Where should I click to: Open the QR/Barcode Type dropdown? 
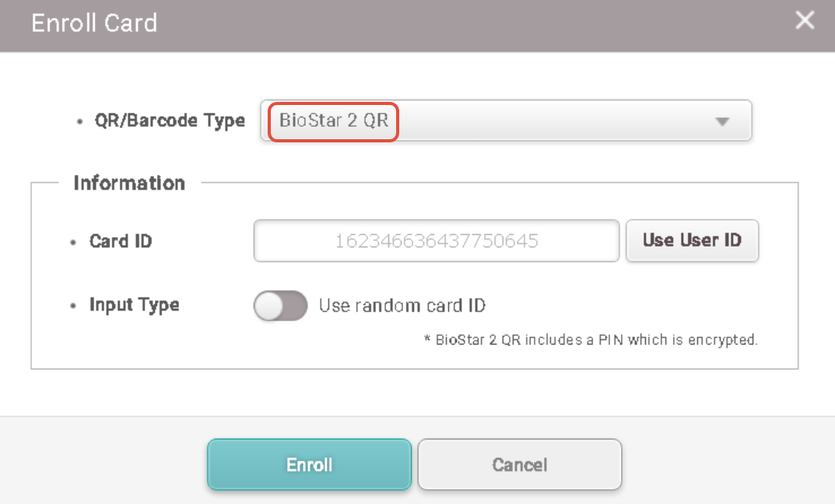(x=506, y=121)
